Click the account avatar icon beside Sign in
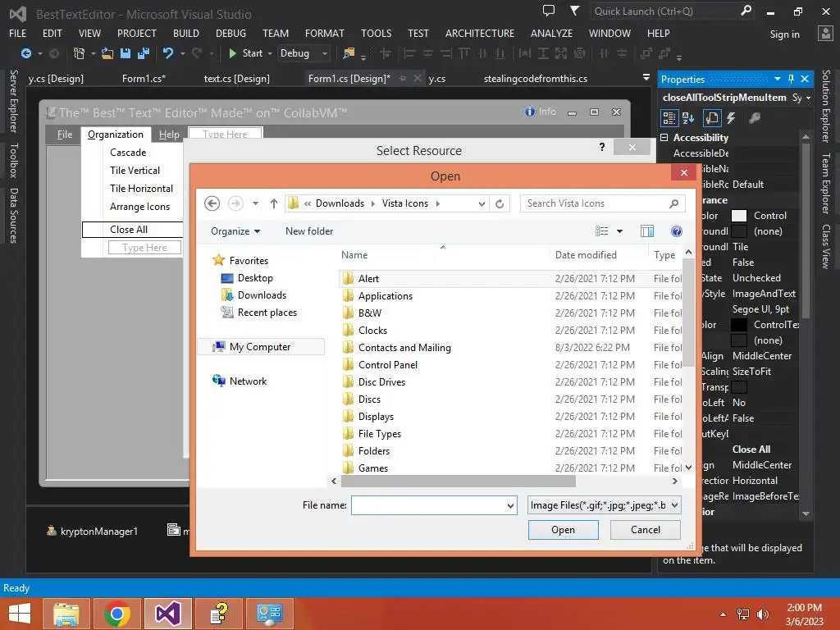Viewport: 840px width, 630px height. click(x=825, y=33)
